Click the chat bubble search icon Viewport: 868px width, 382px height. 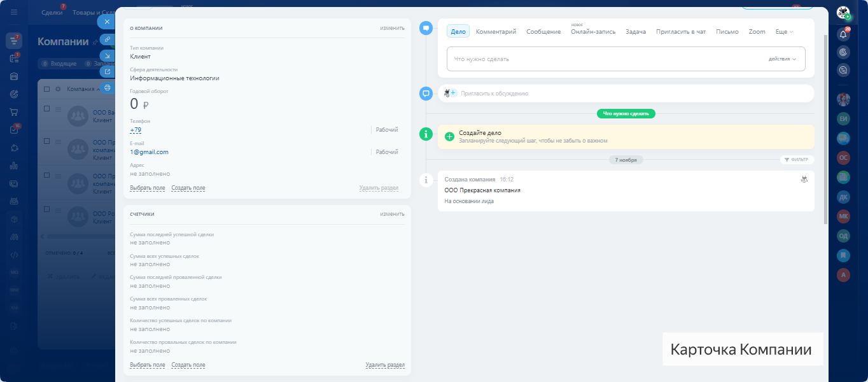[x=844, y=69]
